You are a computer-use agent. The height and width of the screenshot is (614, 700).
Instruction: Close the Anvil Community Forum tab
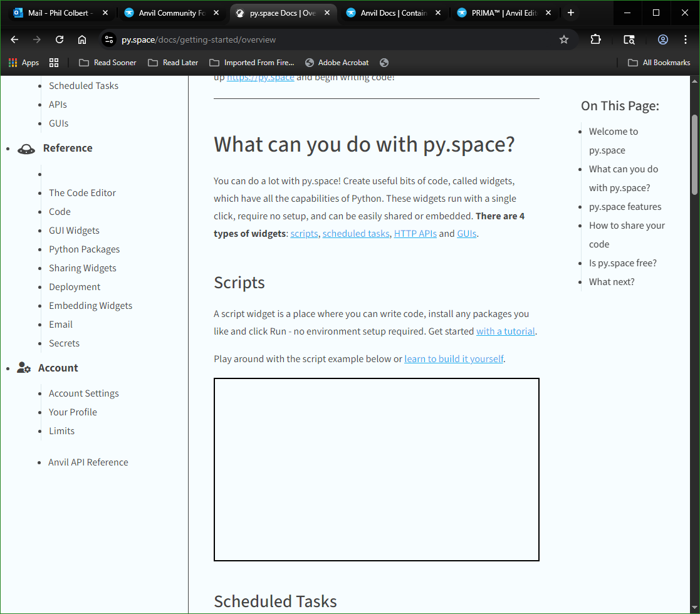[216, 13]
